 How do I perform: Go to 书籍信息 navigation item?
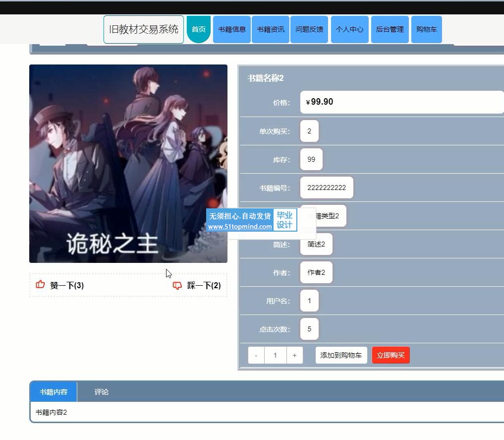click(232, 29)
